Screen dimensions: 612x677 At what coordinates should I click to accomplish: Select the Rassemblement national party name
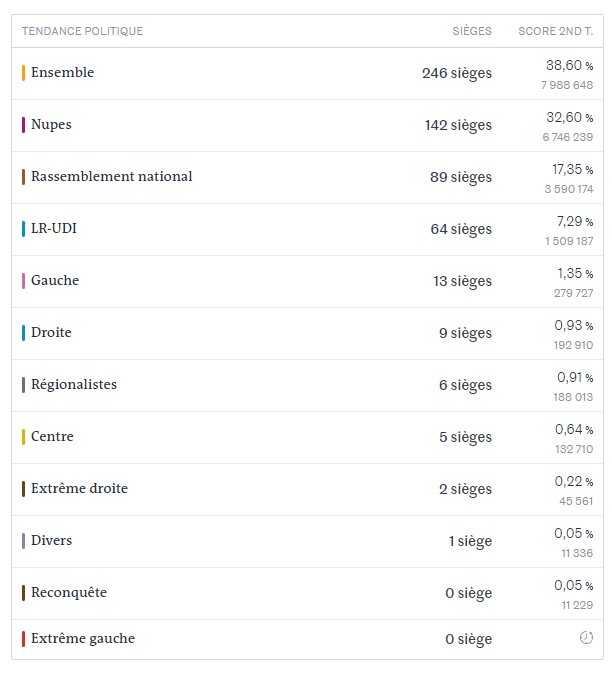pos(111,177)
